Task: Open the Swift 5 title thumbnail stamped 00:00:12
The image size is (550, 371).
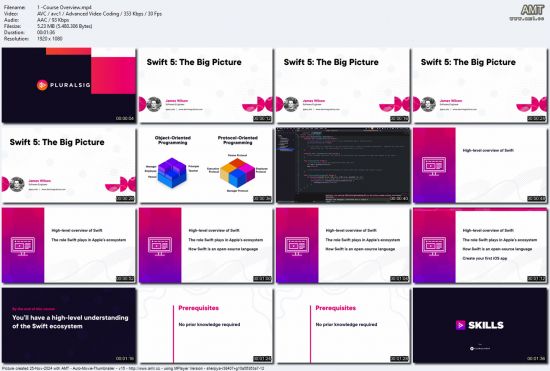Action: point(206,85)
